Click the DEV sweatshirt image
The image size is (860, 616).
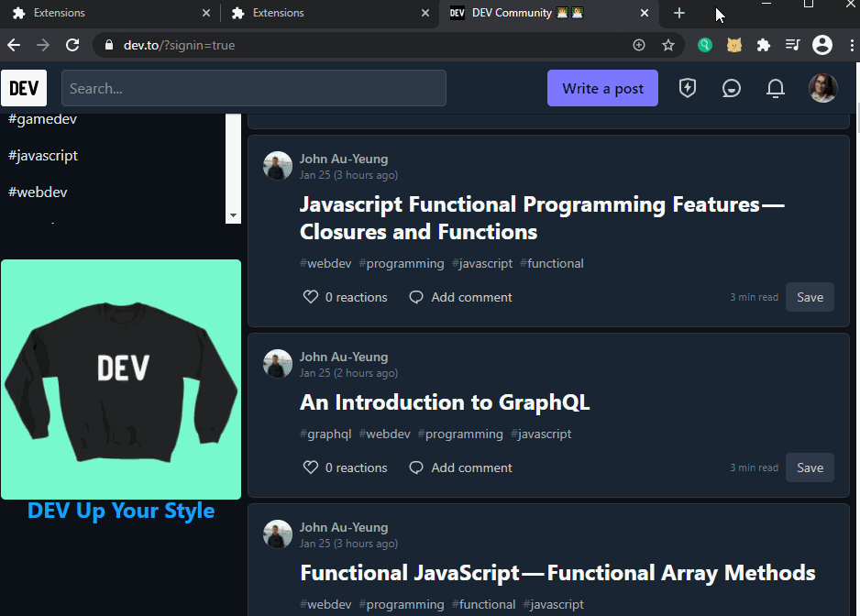coord(121,379)
